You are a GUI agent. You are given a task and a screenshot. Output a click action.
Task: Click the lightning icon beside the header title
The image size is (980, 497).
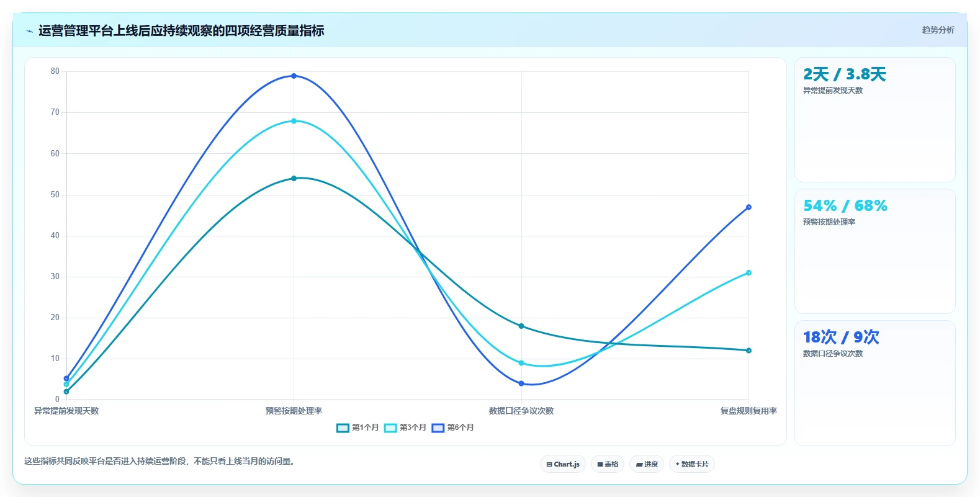29,31
